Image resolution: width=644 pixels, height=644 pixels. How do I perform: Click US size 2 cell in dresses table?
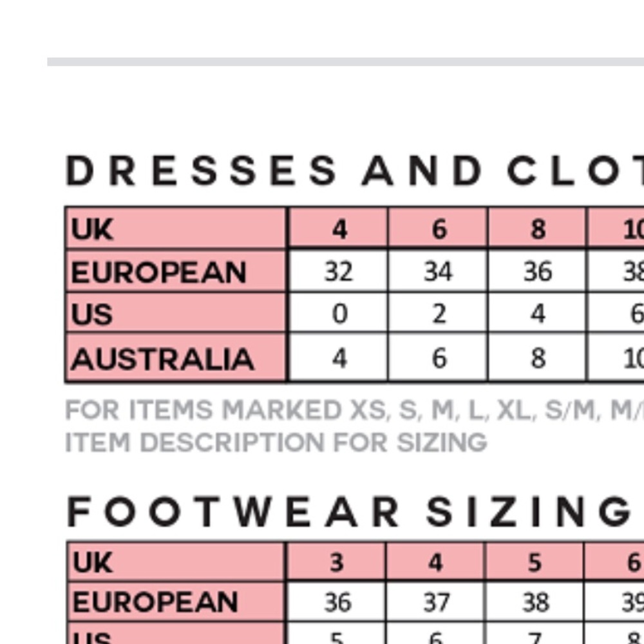pos(438,313)
